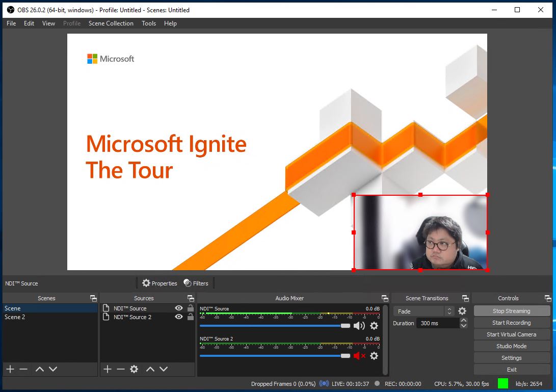Pop out the Scenes dock
556x392 pixels.
93,298
